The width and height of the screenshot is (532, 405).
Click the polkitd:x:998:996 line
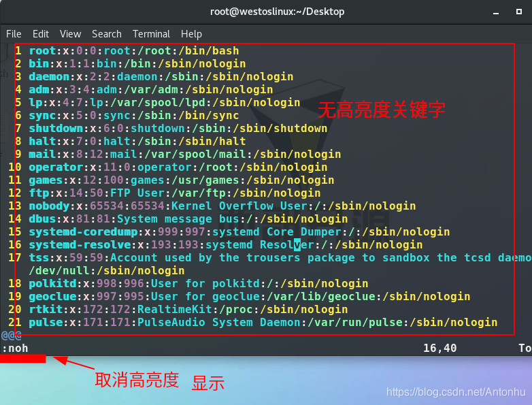point(199,283)
